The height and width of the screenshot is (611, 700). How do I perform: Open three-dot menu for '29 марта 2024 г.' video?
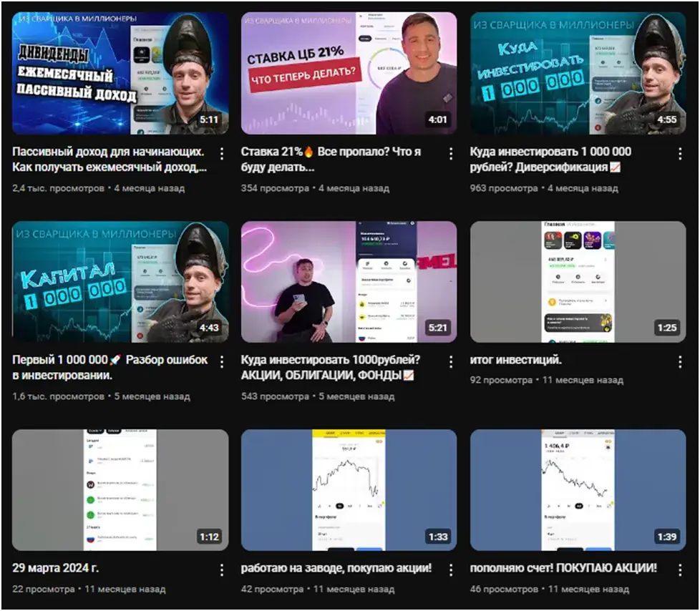[222, 570]
